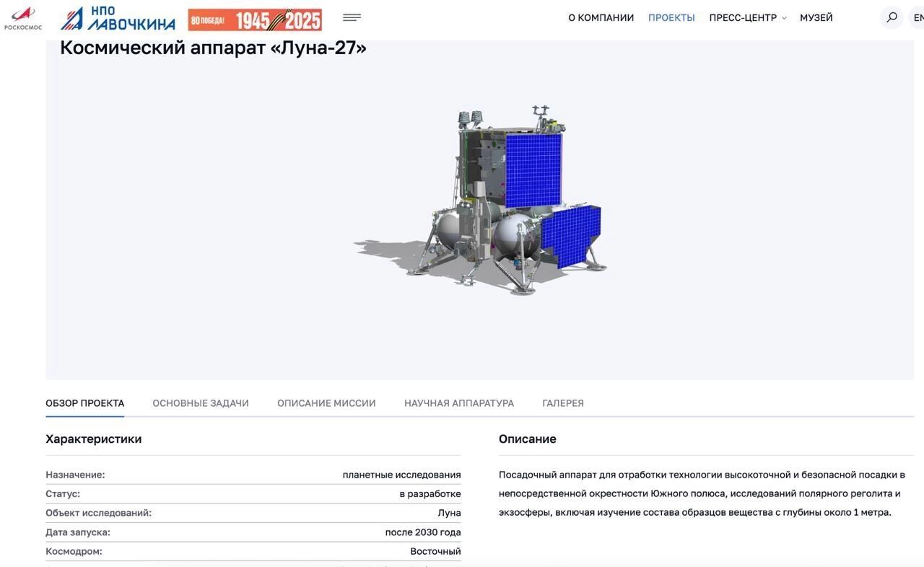Click the value Луна
Viewport: 924px width, 567px height.
449,513
